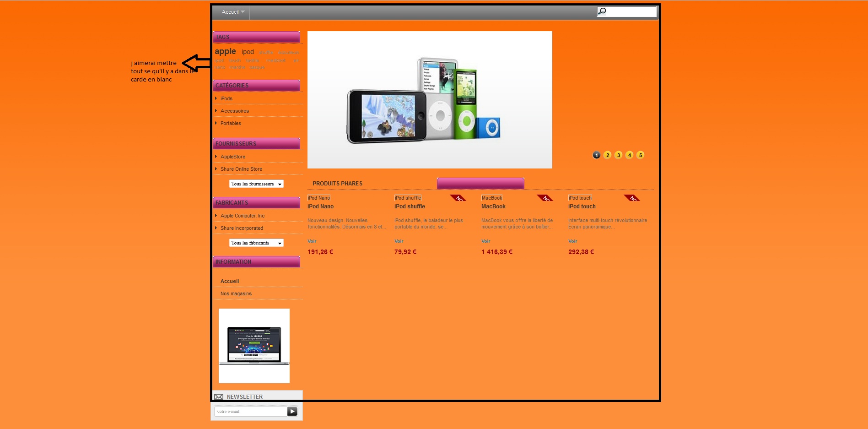Open the Accessoires category link
The image size is (868, 429).
click(235, 111)
